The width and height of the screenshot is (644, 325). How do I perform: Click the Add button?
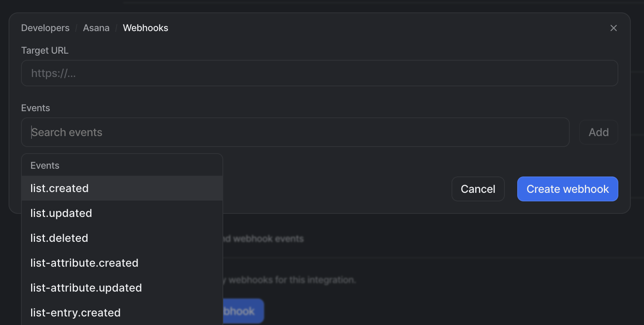598,132
